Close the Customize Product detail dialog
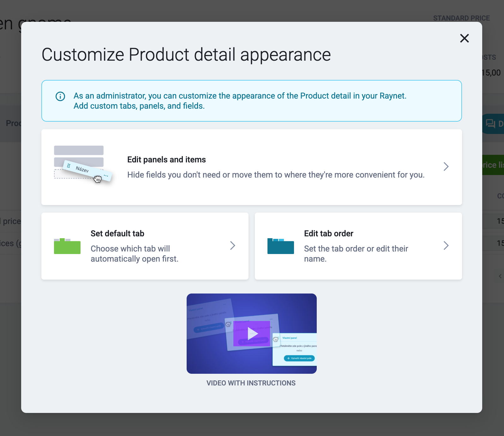This screenshot has height=436, width=504. point(464,38)
